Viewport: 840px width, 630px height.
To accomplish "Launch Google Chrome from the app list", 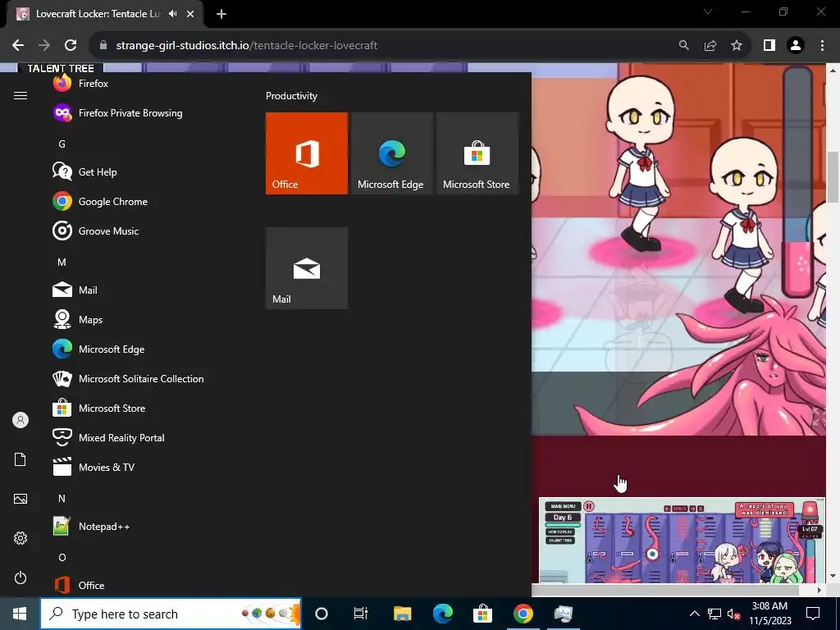I will click(99, 202).
